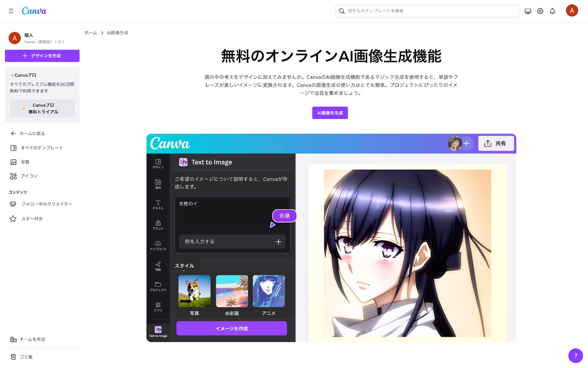The height and width of the screenshot is (368, 588).
Task: Click the AI画像生成 breadcrumb text
Action: pyautogui.click(x=118, y=33)
